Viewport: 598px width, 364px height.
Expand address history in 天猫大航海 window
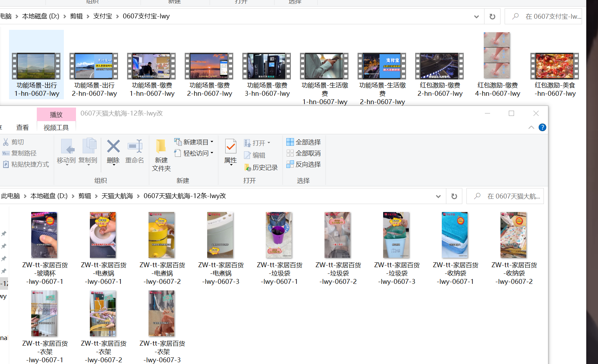point(438,196)
